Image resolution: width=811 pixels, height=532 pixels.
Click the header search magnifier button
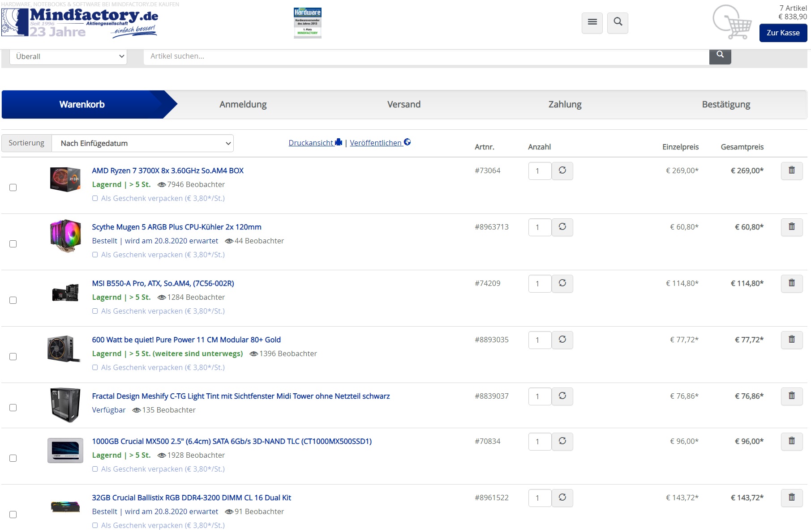coord(618,22)
